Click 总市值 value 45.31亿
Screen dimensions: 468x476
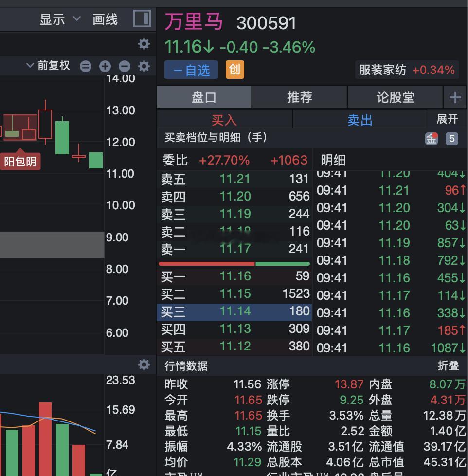pyautogui.click(x=445, y=462)
